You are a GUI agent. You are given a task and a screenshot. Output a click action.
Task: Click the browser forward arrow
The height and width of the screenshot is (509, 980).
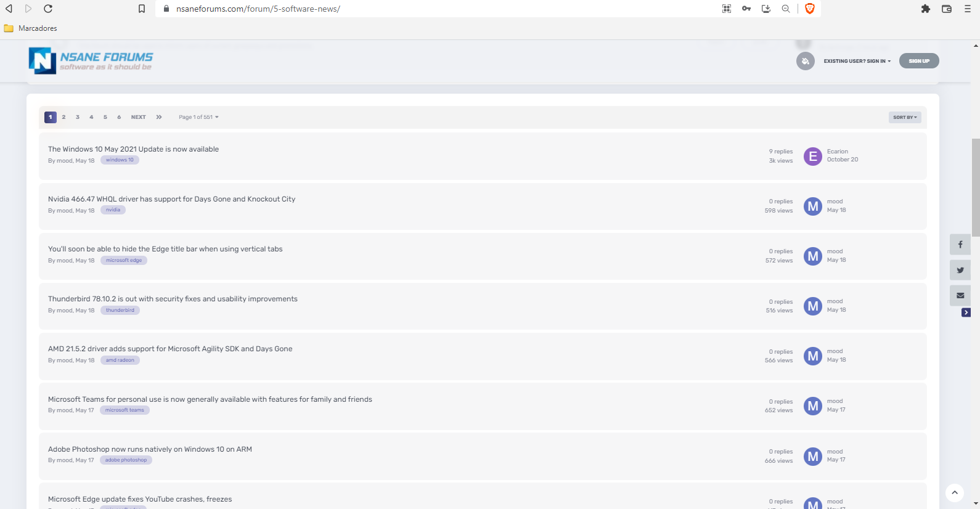(28, 9)
